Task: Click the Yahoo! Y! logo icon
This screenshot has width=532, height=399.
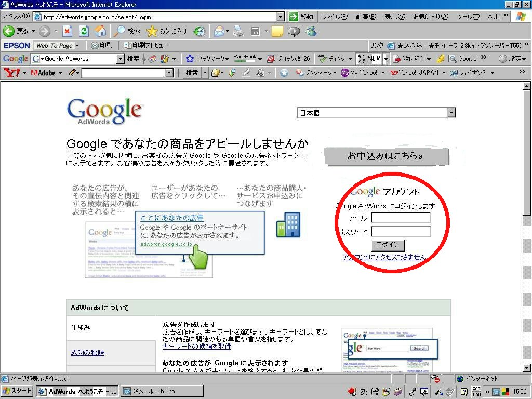Action: click(11, 73)
